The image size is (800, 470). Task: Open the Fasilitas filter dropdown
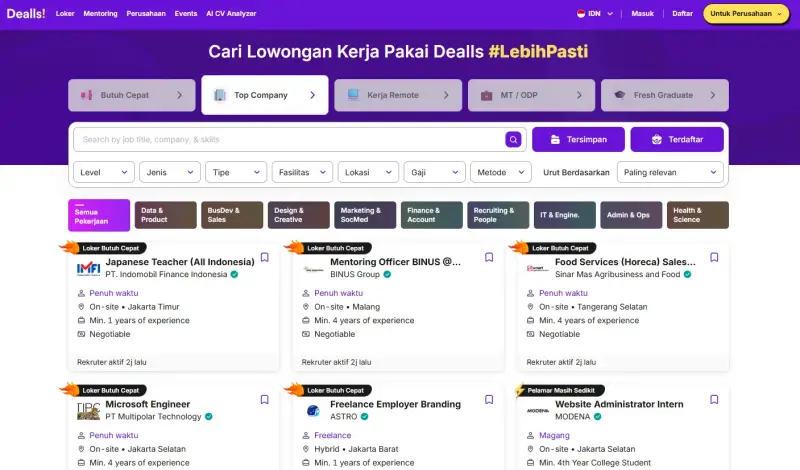tap(302, 172)
